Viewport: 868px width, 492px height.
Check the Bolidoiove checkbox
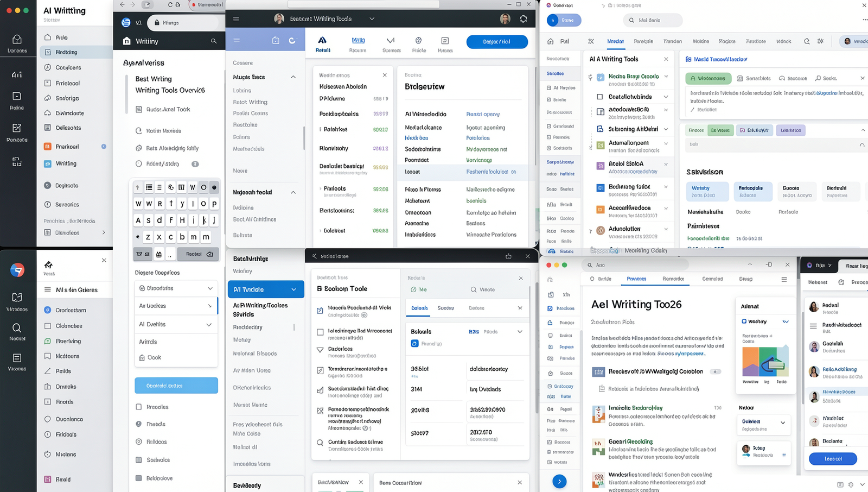(x=138, y=478)
